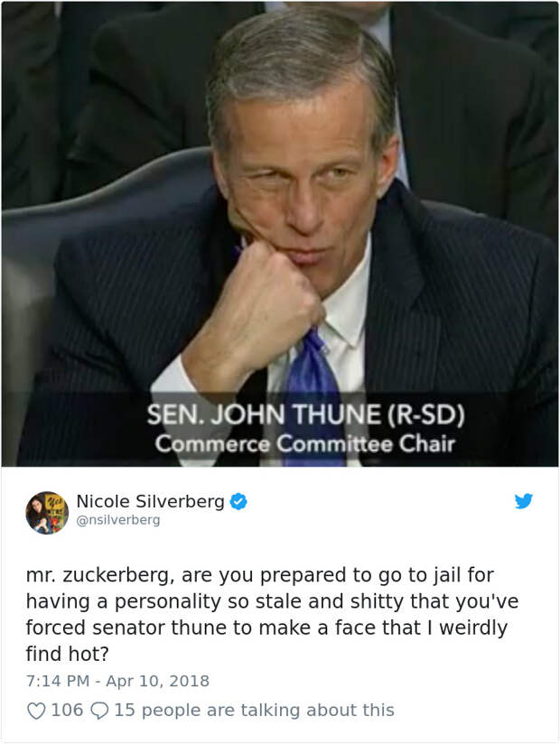This screenshot has height=744, width=560.
Task: Click the 'SEN. JOHN THUNE (R-SD)' caption
Action: [305, 414]
